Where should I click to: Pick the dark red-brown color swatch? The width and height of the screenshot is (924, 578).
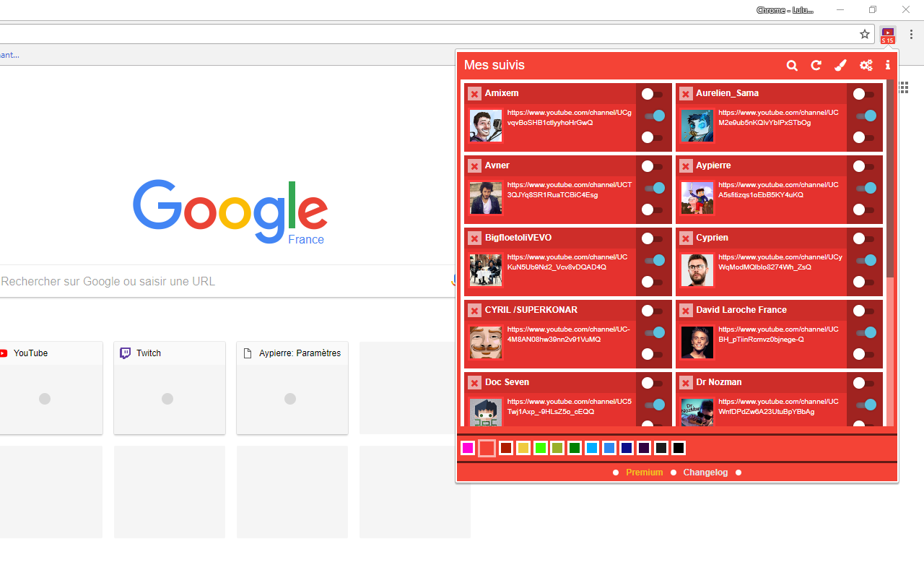point(505,448)
